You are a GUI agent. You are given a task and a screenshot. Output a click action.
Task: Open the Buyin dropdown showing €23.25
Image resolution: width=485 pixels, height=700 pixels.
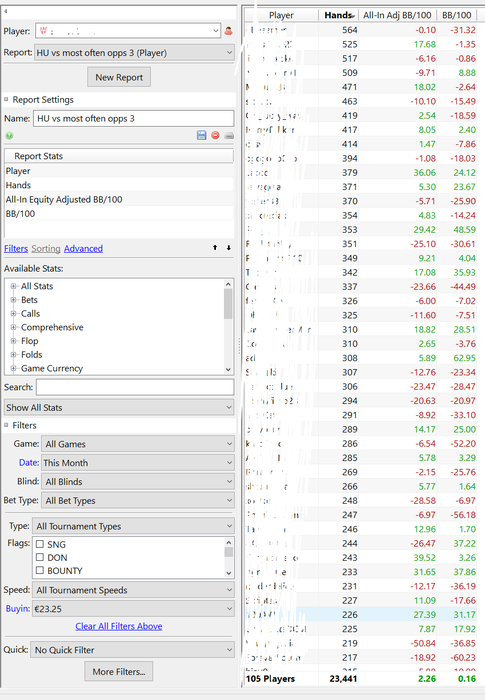pyautogui.click(x=133, y=609)
